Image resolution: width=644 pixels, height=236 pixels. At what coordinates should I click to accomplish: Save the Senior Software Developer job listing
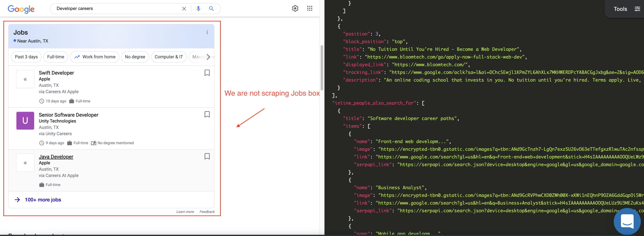pyautogui.click(x=207, y=115)
